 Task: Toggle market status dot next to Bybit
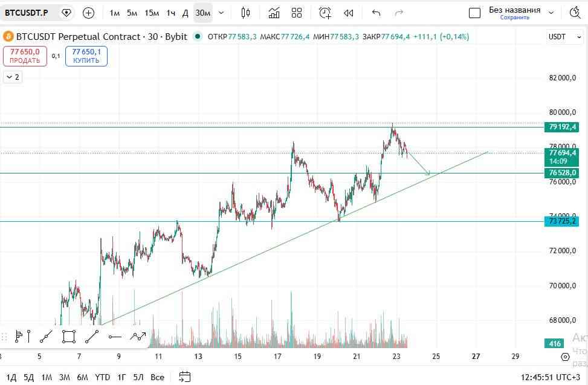[198, 36]
